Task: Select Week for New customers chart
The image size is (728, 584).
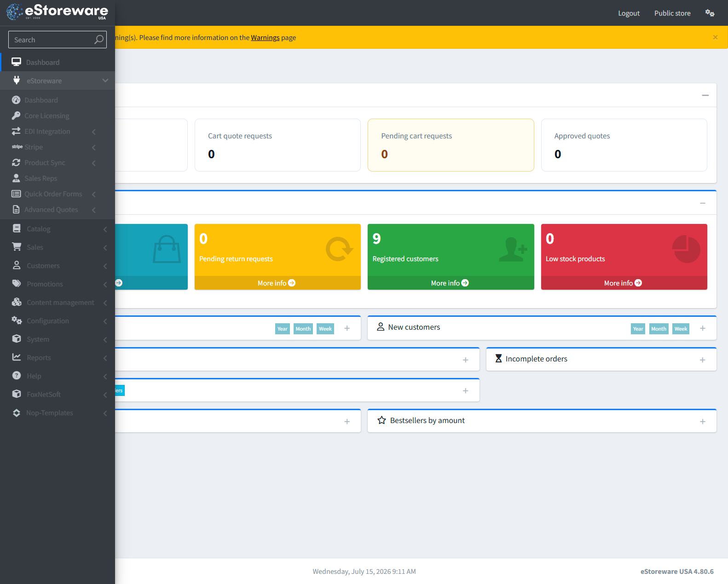Action: click(681, 329)
